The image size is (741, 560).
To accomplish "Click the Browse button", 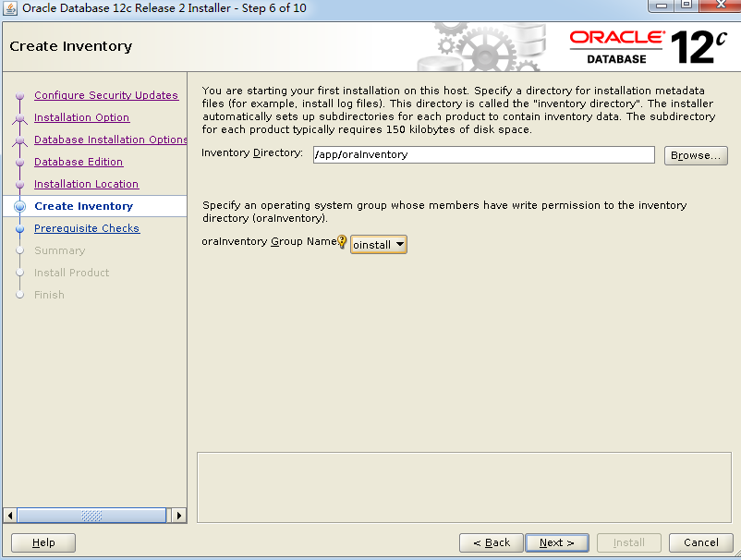I will click(x=696, y=155).
